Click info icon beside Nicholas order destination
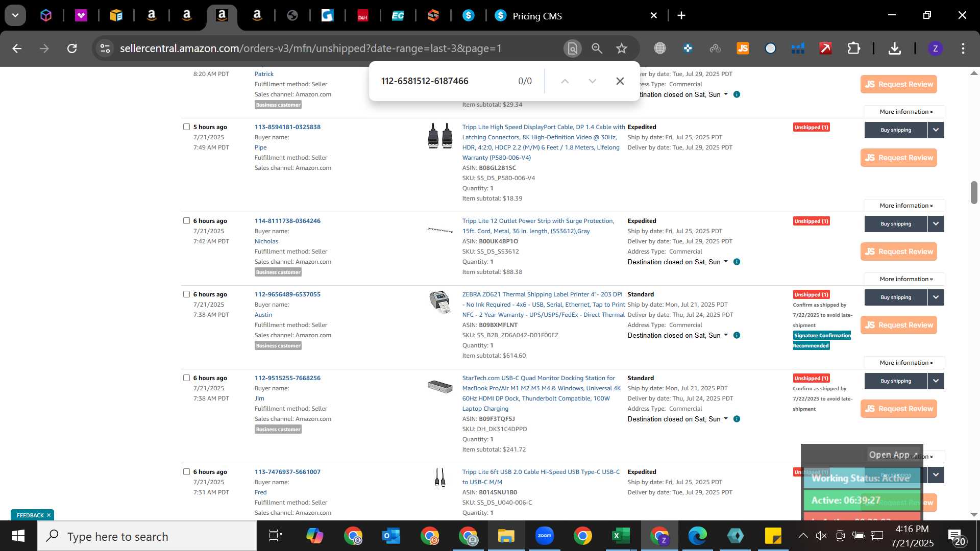 737,262
